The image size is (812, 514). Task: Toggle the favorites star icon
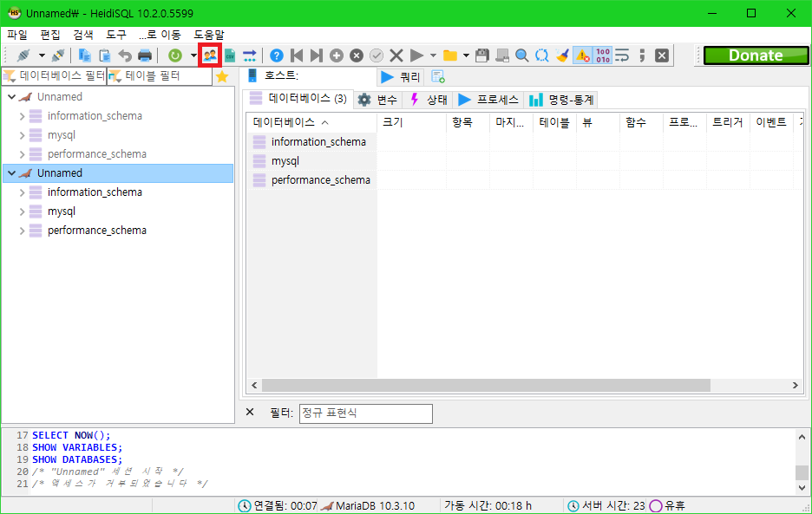point(222,76)
